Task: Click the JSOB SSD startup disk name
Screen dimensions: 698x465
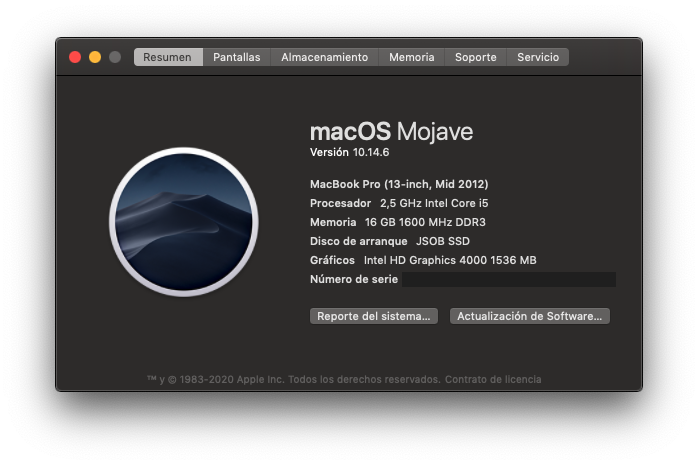Action: click(x=443, y=241)
